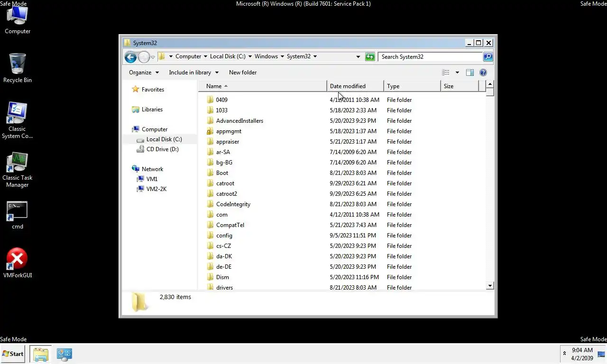
Task: Click the search magnifier icon
Action: tap(487, 57)
